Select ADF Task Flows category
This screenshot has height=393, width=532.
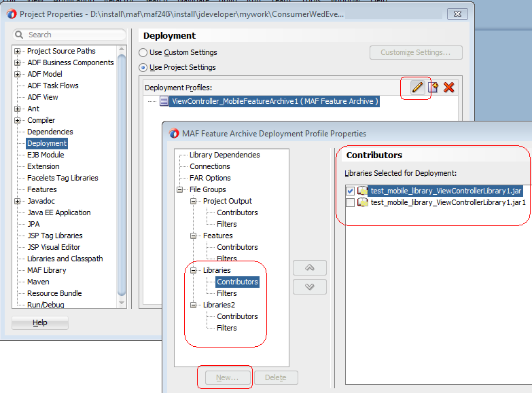click(x=53, y=86)
